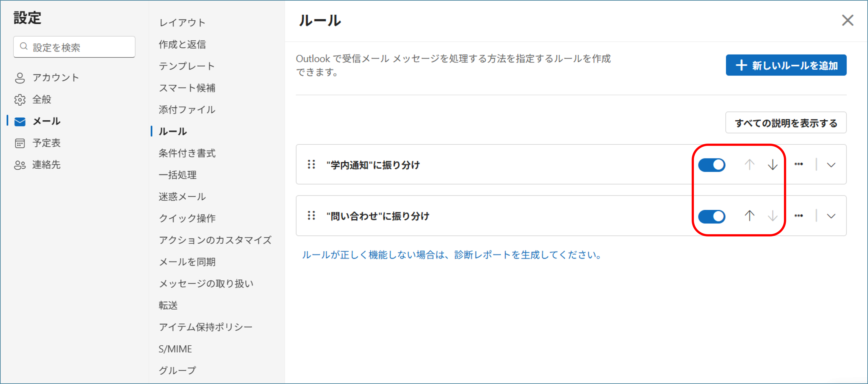Open 連絡先 settings category
This screenshot has height=384, width=868.
[37, 165]
